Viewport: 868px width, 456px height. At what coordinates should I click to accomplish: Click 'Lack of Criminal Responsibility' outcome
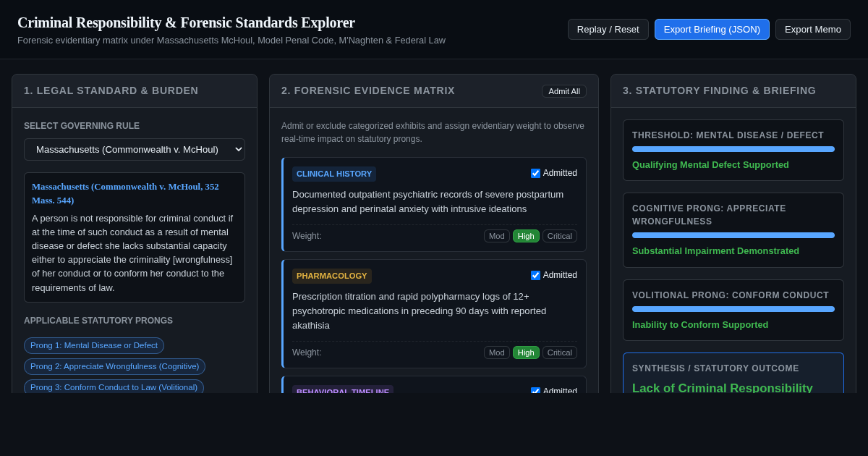723,388
